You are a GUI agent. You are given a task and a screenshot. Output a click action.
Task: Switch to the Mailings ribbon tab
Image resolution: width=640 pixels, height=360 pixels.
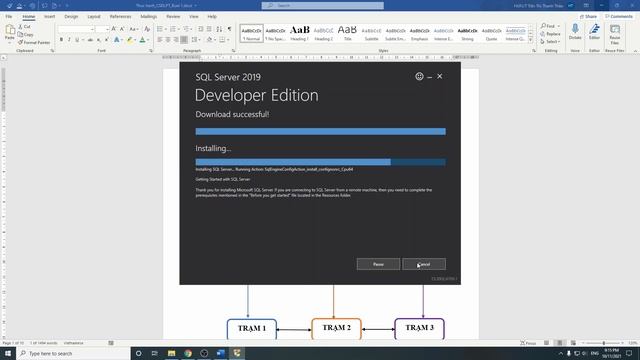click(149, 16)
